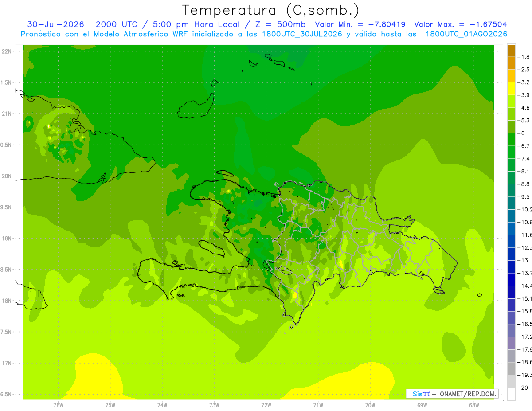Select "Valor Max. = -1.67504" in the header
This screenshot has height=411, width=532.
[x=461, y=24]
